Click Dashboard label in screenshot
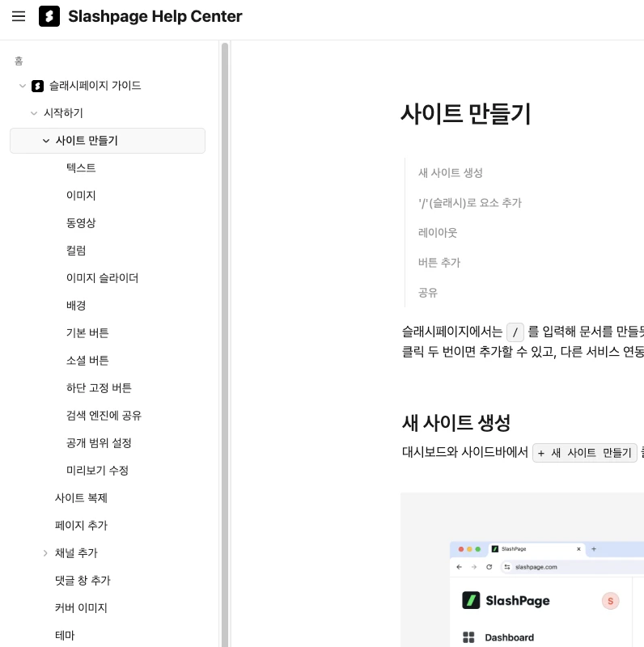This screenshot has width=644, height=647. pos(510,638)
